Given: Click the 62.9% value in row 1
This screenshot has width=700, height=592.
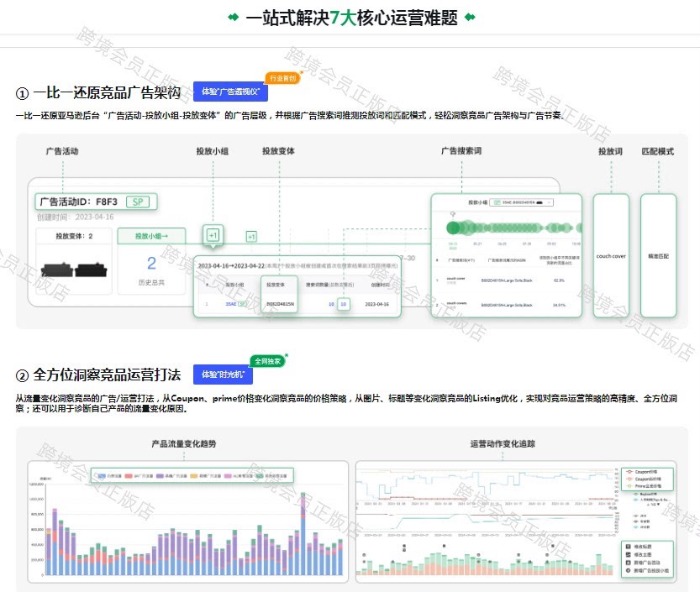Looking at the screenshot, I should 559,280.
